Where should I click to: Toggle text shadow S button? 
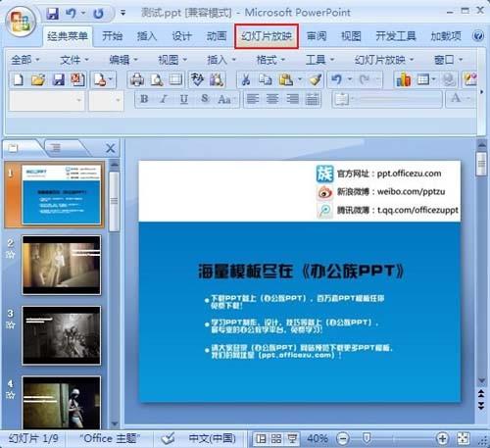click(x=205, y=99)
